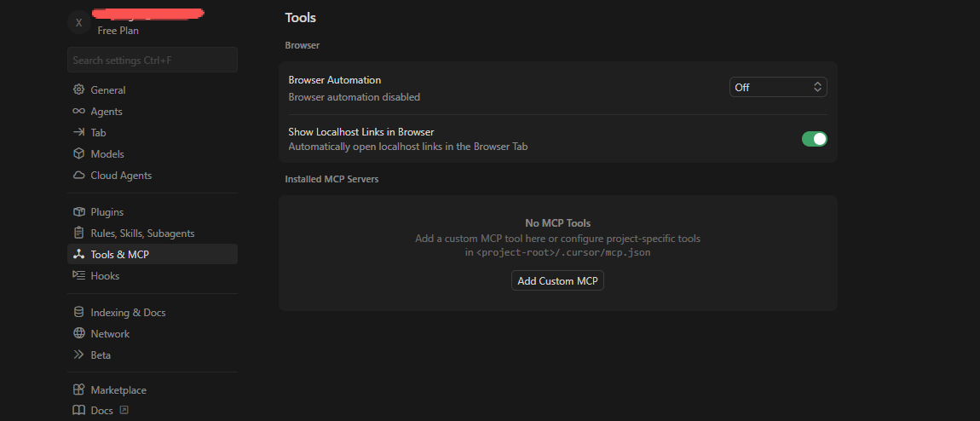The image size is (980, 421).
Task: Disable Show Localhost Links in Browser toggle
Action: pyautogui.click(x=814, y=139)
